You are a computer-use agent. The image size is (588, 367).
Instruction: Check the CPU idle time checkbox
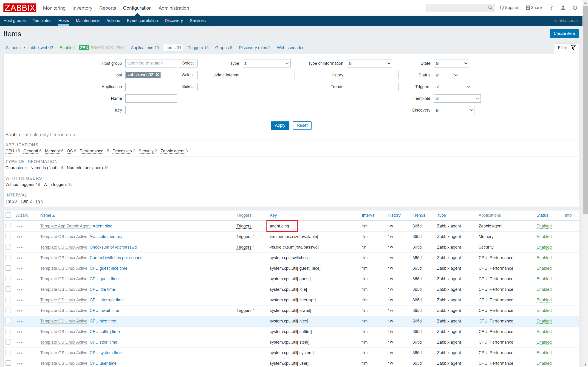[x=8, y=289]
